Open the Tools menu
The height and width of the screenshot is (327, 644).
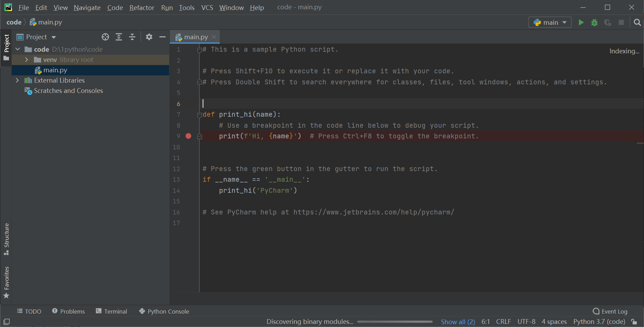pyautogui.click(x=187, y=8)
